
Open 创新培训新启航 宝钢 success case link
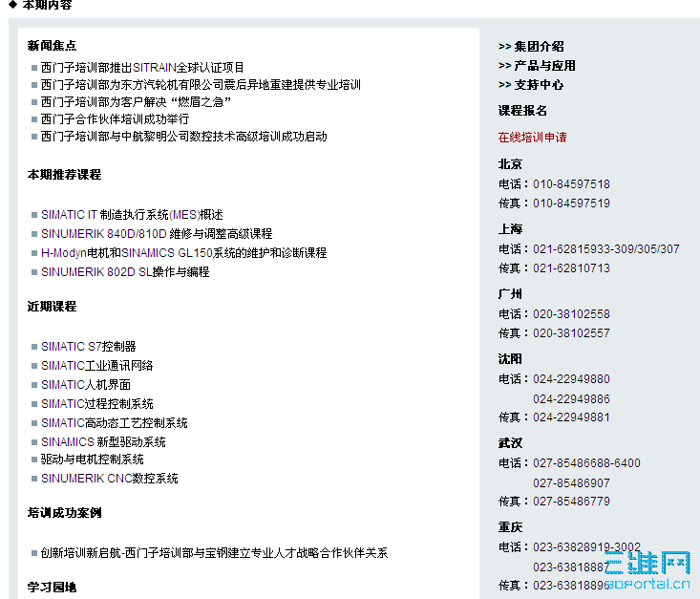(214, 553)
